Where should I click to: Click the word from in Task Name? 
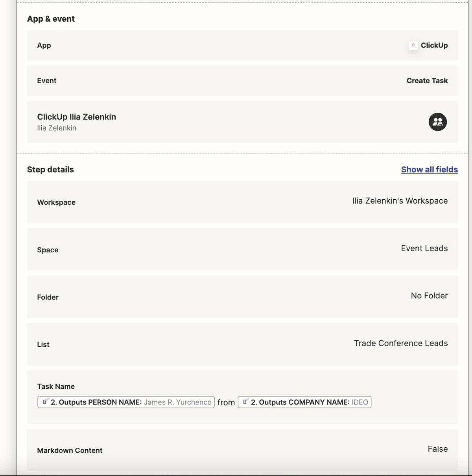(x=226, y=402)
